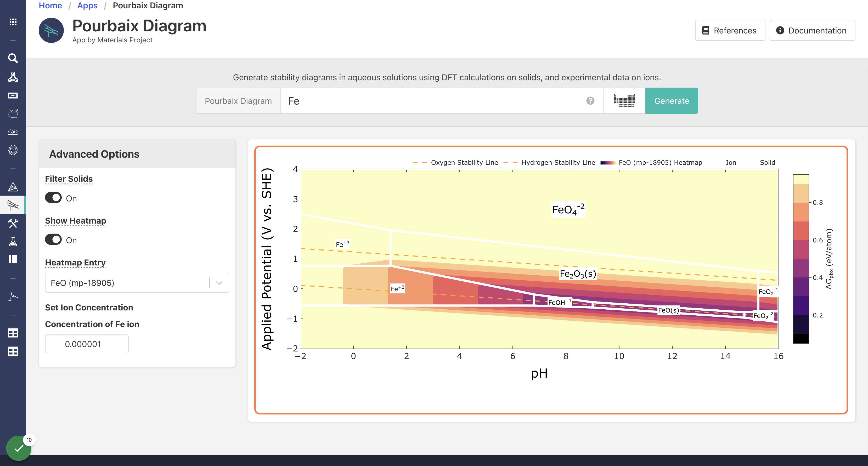This screenshot has height=466, width=868.
Task: Click the Generate button
Action: tap(671, 101)
